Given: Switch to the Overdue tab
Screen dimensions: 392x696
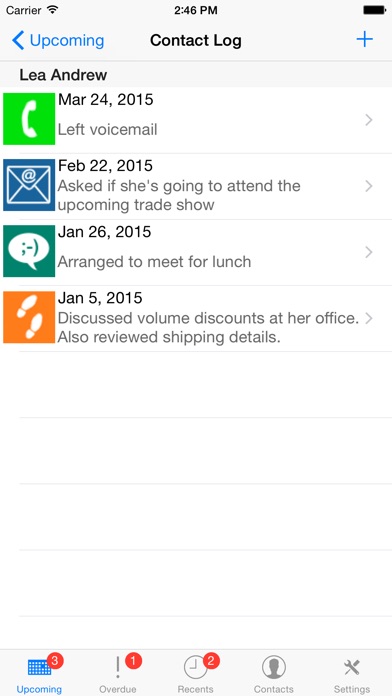Looking at the screenshot, I should (x=118, y=675).
